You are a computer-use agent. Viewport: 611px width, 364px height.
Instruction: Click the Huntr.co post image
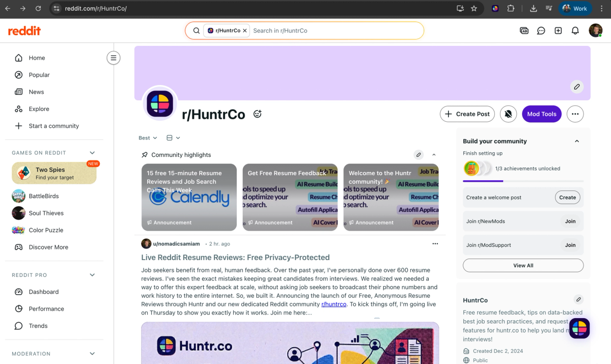290,343
